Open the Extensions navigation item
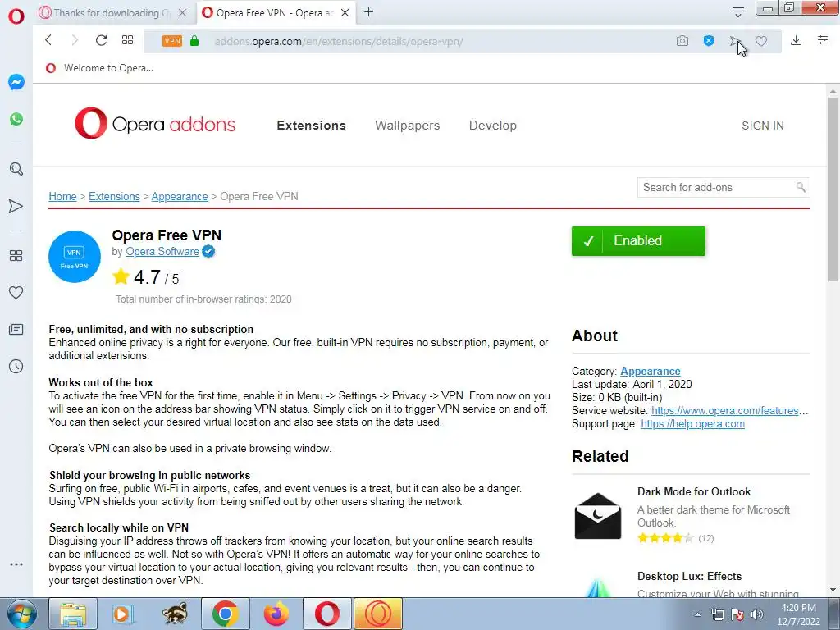Viewport: 840px width, 630px height. pos(311,126)
